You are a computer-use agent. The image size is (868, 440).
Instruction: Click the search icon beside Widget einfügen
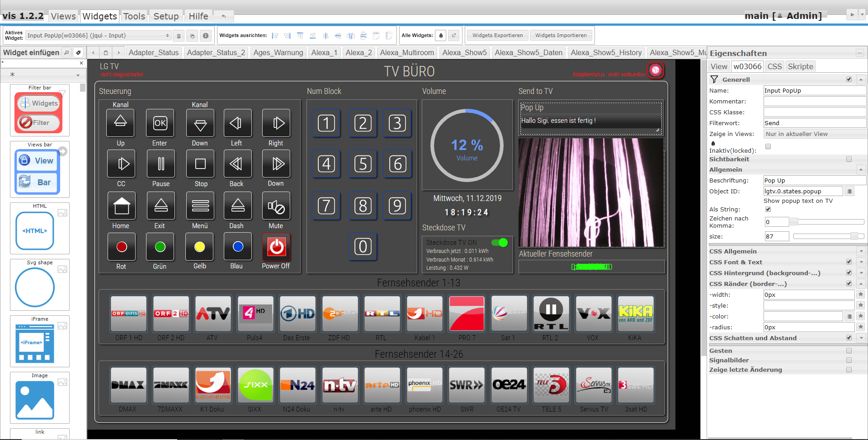[x=66, y=52]
